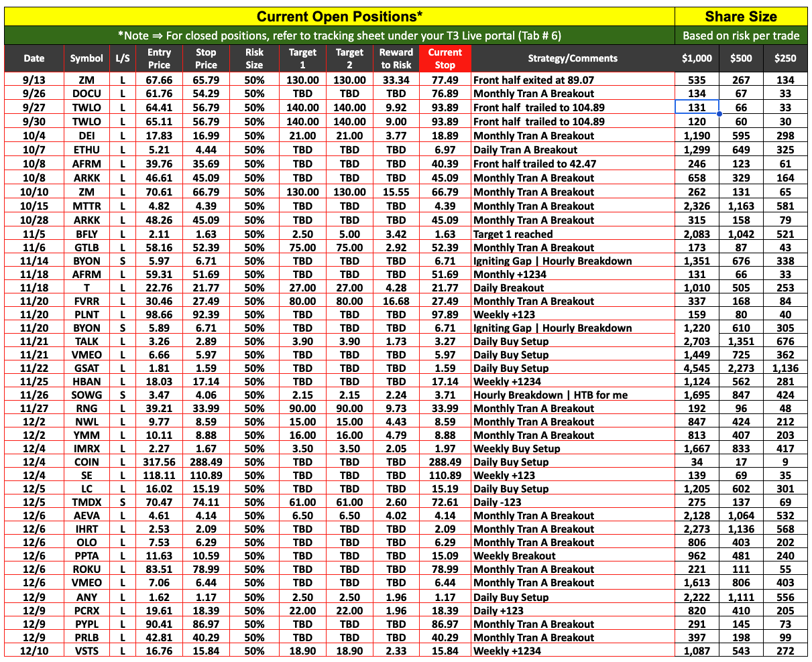This screenshot has height=662, width=812.
Task: Select the PPTA "Weekly Breakout" comment cell
Action: [x=573, y=556]
